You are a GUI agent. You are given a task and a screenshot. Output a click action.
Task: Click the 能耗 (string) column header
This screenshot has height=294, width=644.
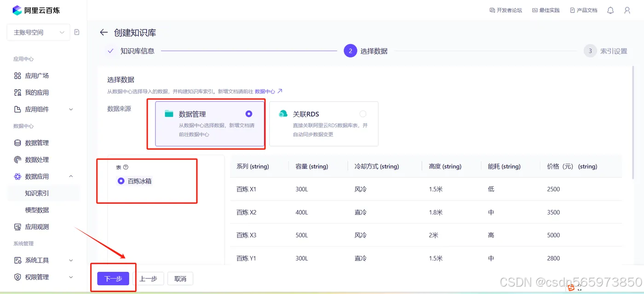coord(504,167)
